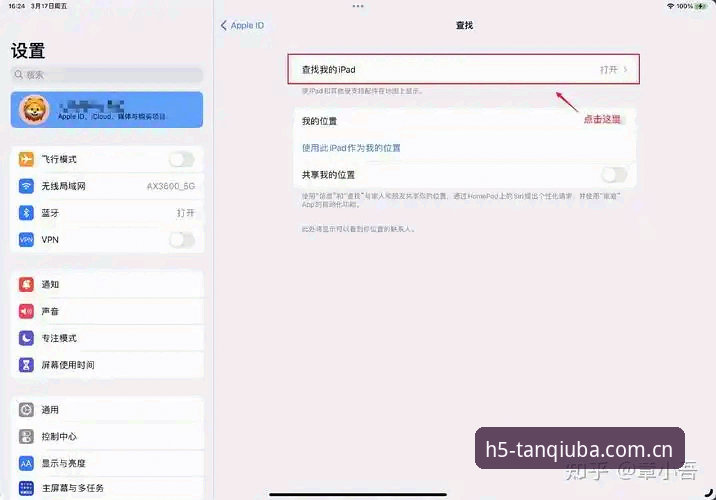Tap the home indicator bar
Image resolution: width=716 pixels, height=500 pixels.
358,494
